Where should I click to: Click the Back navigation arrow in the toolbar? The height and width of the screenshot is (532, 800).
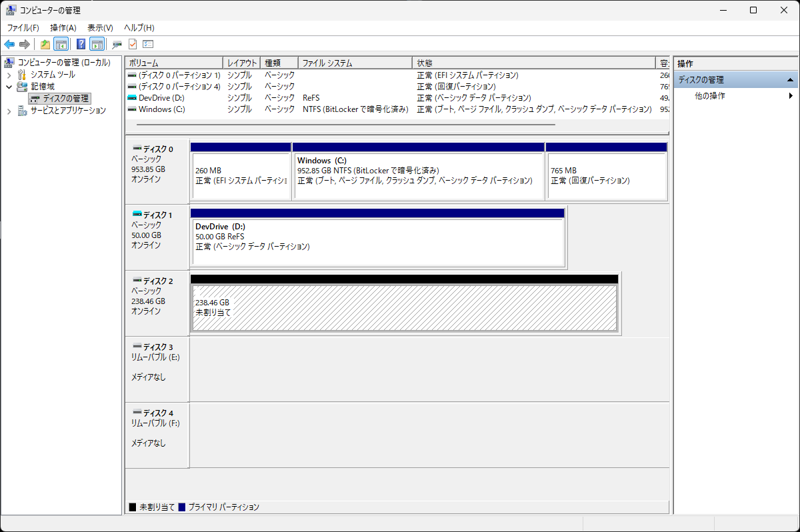coord(9,44)
